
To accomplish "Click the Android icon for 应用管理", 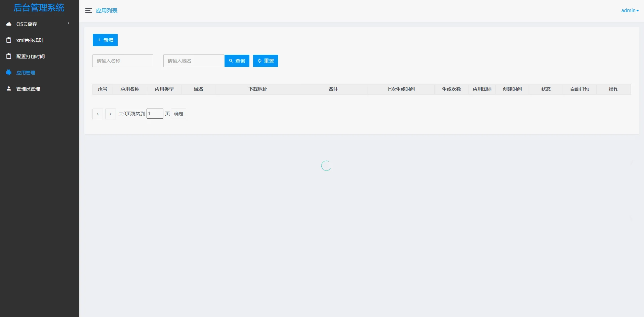I will [9, 73].
